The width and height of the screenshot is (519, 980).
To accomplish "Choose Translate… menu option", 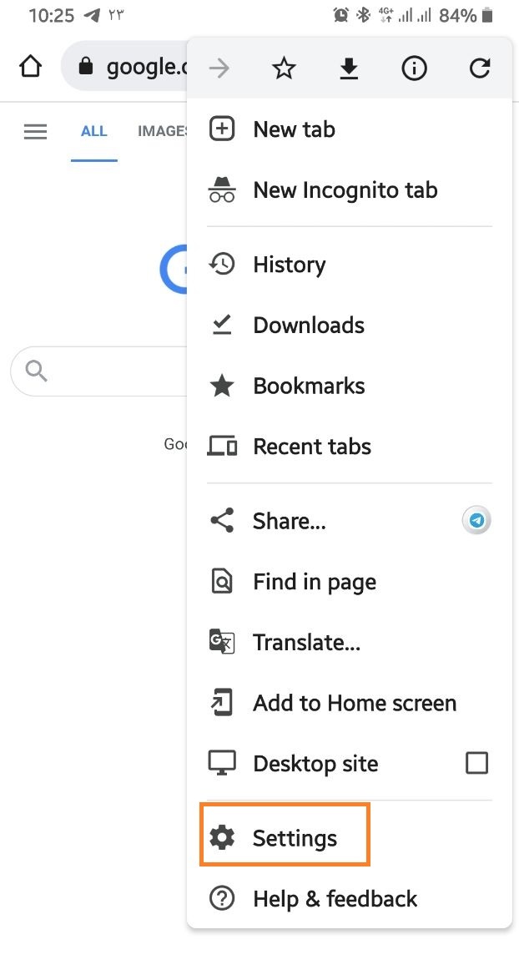I will tap(306, 643).
